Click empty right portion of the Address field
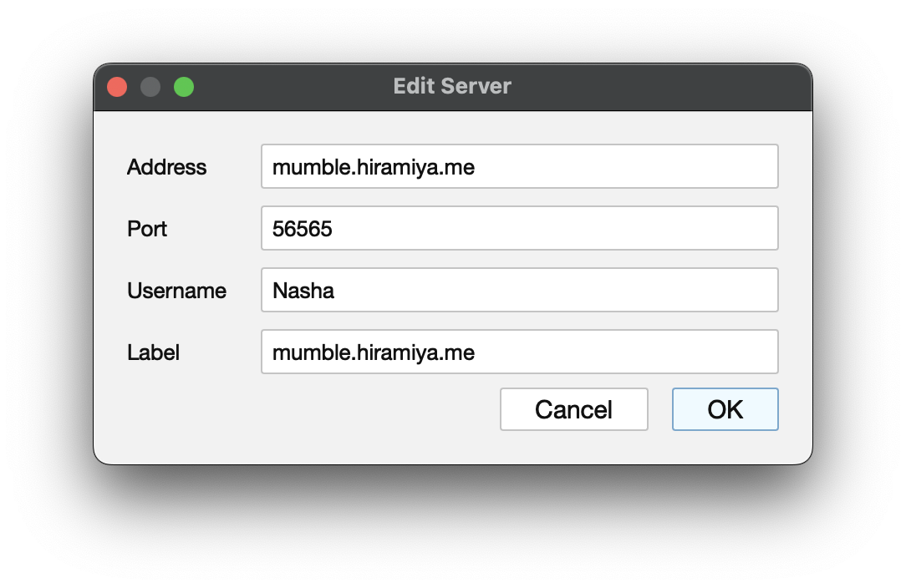 652,166
